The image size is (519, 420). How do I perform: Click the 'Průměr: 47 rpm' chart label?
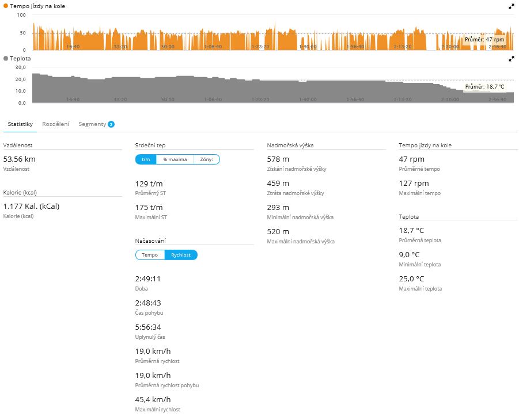tap(484, 40)
